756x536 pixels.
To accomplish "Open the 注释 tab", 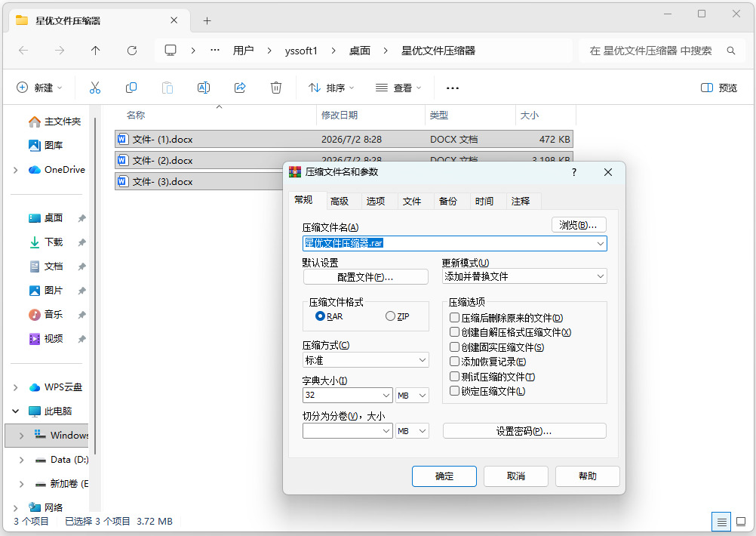I will pyautogui.click(x=521, y=201).
